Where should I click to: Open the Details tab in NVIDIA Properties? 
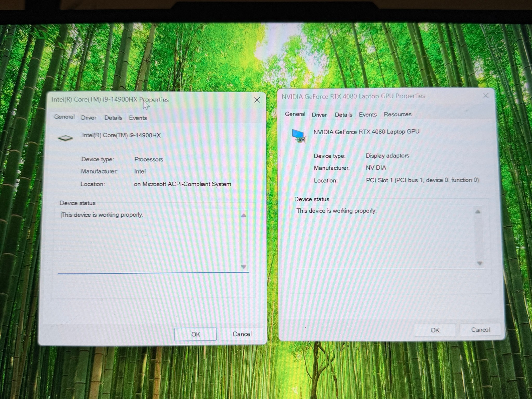pyautogui.click(x=343, y=115)
